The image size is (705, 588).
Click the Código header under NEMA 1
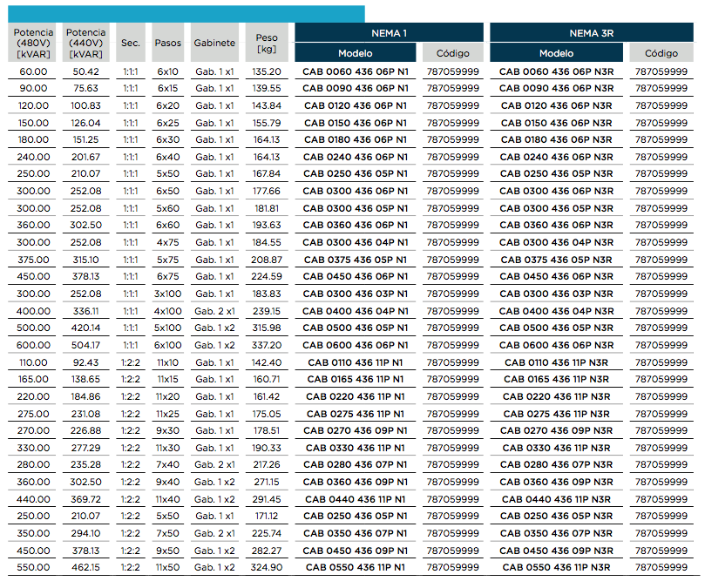(x=453, y=53)
